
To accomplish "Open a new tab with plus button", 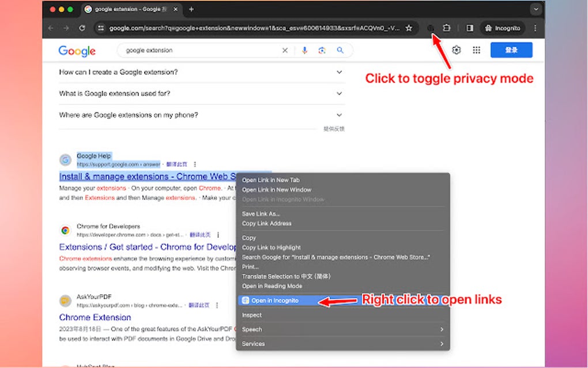I will click(x=191, y=9).
